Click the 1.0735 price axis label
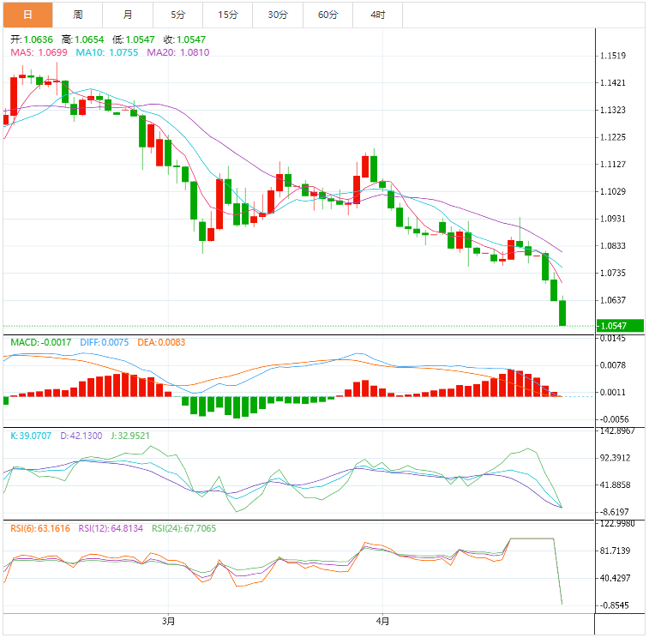649x644 pixels. click(x=613, y=274)
